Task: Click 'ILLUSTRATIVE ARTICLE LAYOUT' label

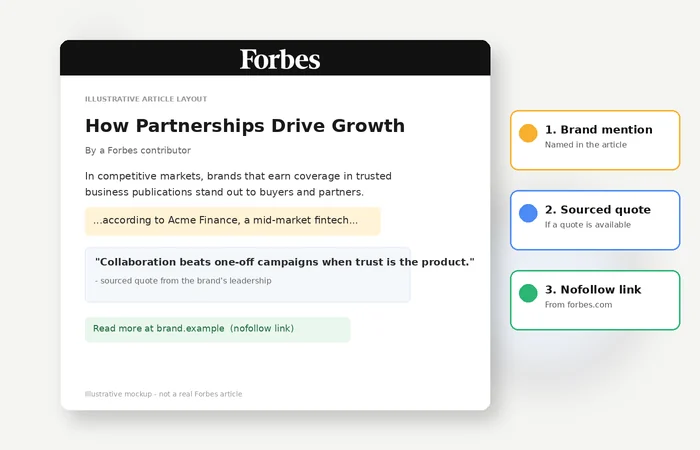Action: [x=146, y=99]
